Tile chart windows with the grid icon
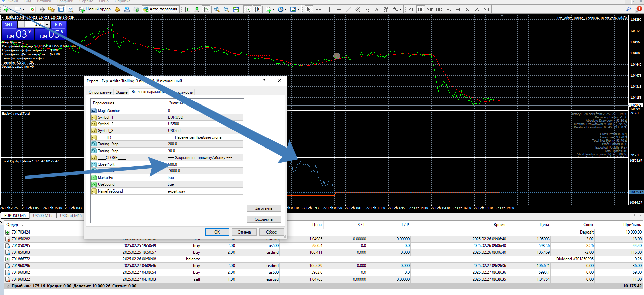Viewport: 644px width, 295px height. [236, 9]
